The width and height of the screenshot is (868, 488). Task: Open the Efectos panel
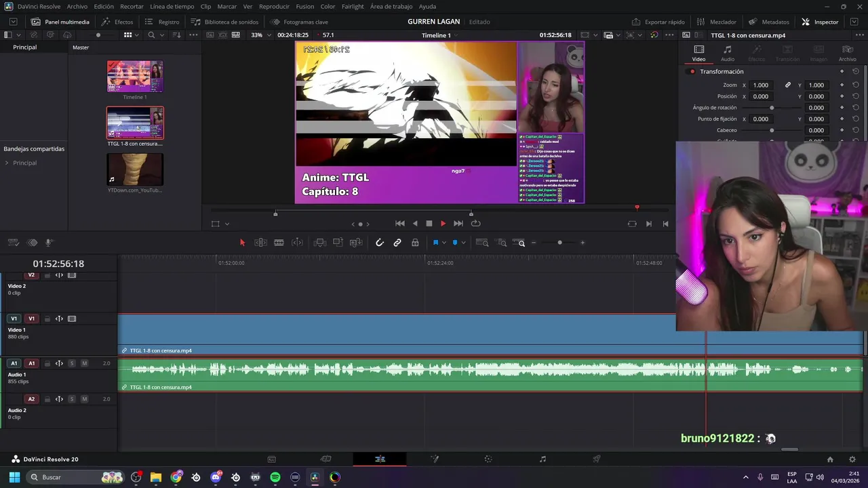click(x=117, y=22)
